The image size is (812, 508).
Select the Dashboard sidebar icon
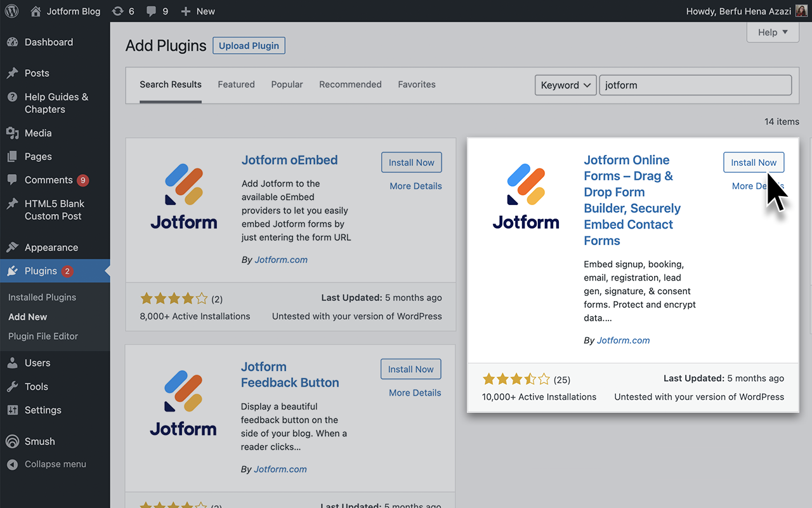pyautogui.click(x=14, y=42)
